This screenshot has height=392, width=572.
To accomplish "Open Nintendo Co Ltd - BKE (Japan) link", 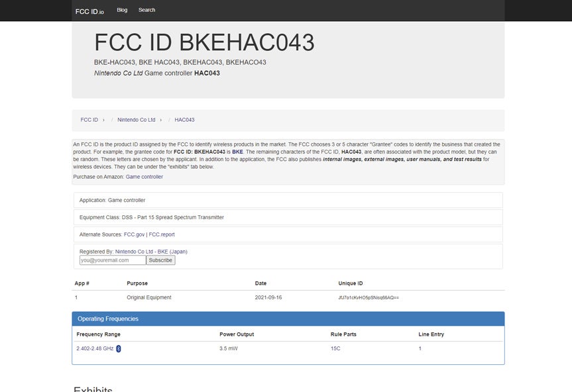I will click(x=151, y=252).
